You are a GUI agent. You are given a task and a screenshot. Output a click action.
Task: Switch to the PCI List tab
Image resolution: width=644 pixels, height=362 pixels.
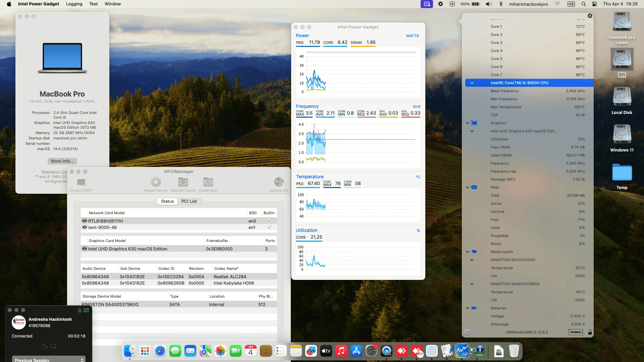(189, 201)
